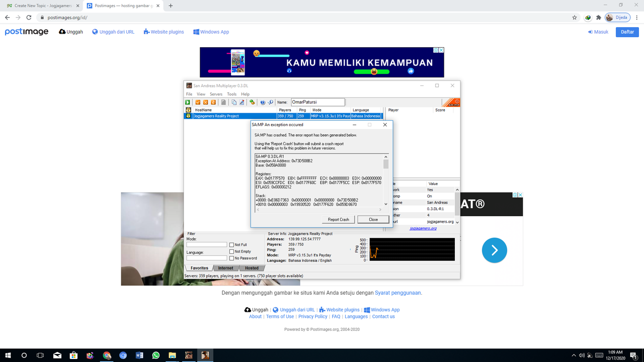Open Microsoft Store from the taskbar
Image resolution: width=644 pixels, height=362 pixels.
click(73, 355)
